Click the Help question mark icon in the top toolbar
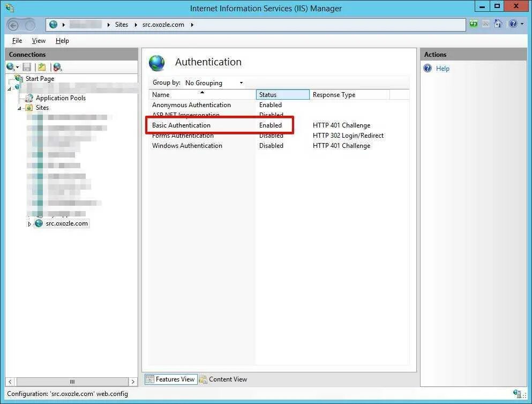 [x=513, y=24]
